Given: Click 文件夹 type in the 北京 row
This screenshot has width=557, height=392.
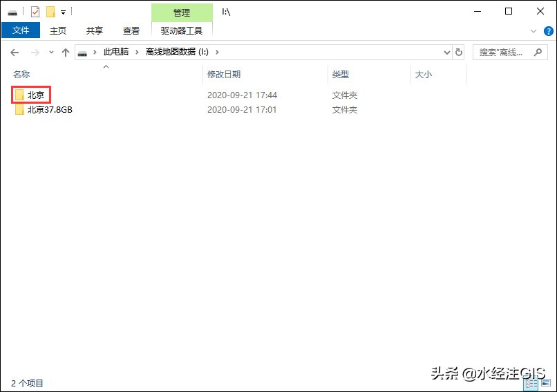Looking at the screenshot, I should 345,95.
